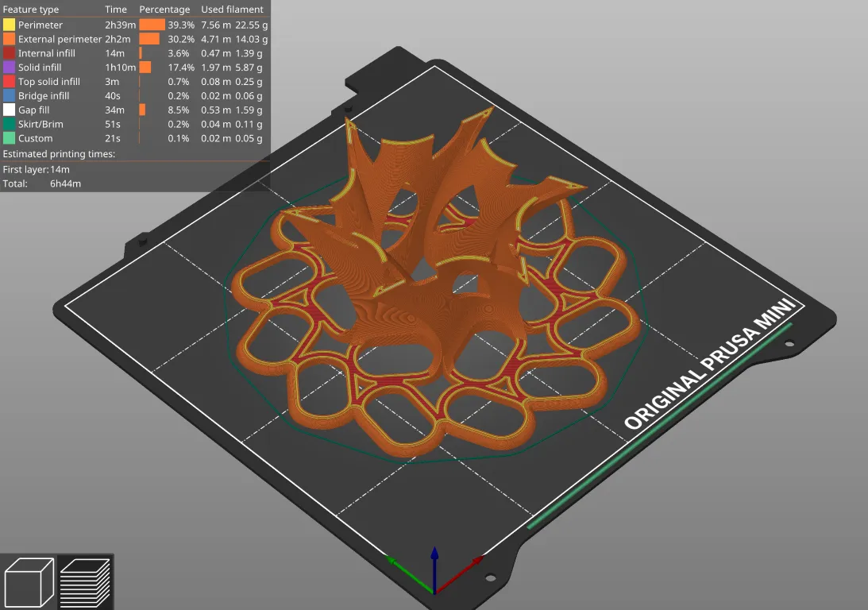Screen dimensions: 868x610
Task: Click the Time column header
Action: (x=116, y=10)
